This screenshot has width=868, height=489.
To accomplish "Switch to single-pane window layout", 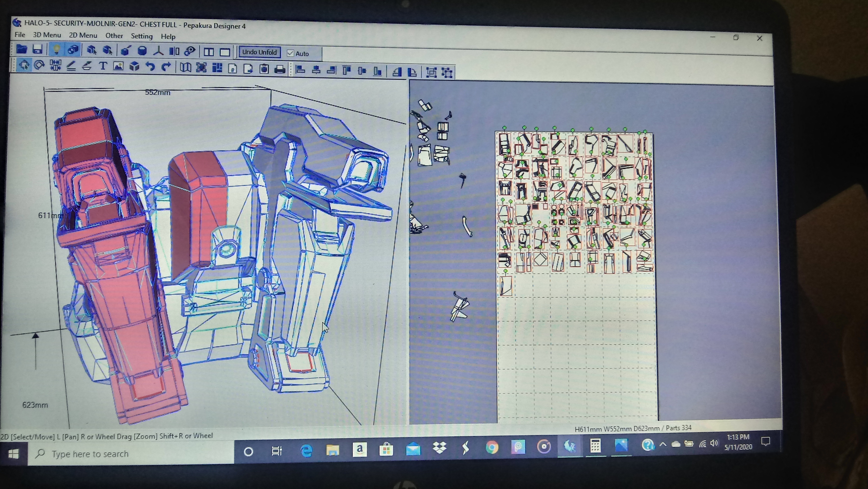I will 225,52.
